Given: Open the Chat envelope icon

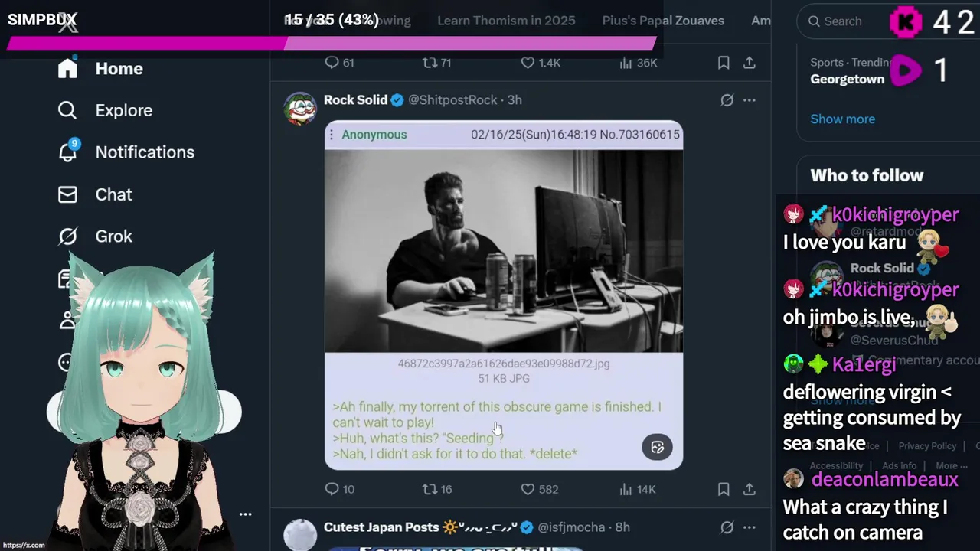Looking at the screenshot, I should 67,194.
